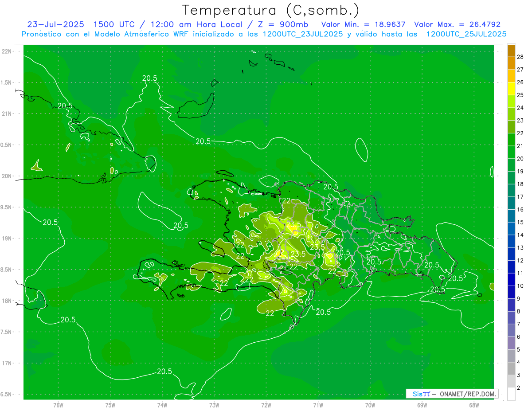Click the '74W' longitude label

162,405
